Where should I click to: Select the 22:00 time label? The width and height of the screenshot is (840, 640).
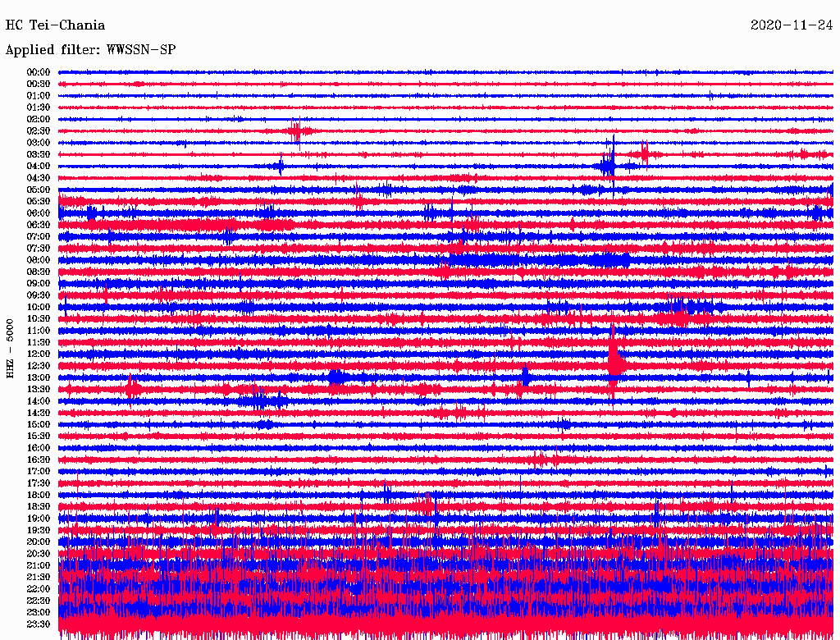pyautogui.click(x=39, y=589)
